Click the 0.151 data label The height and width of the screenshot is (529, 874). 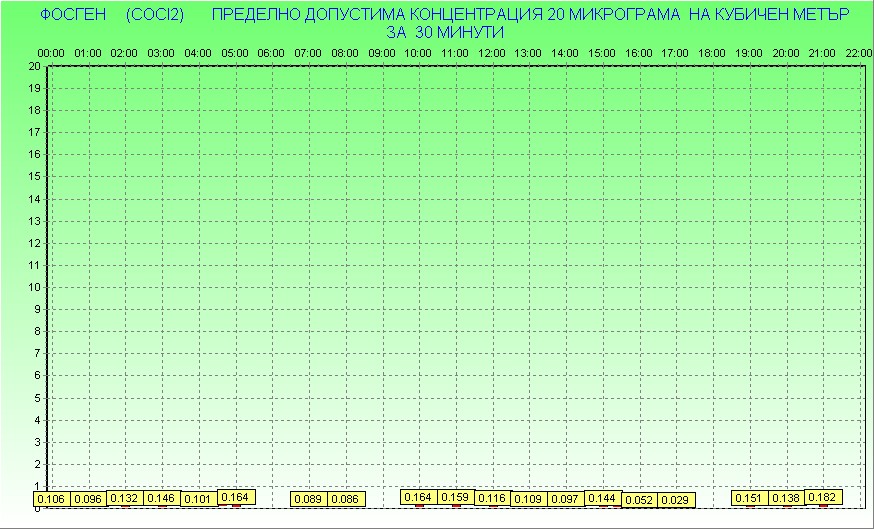(749, 498)
